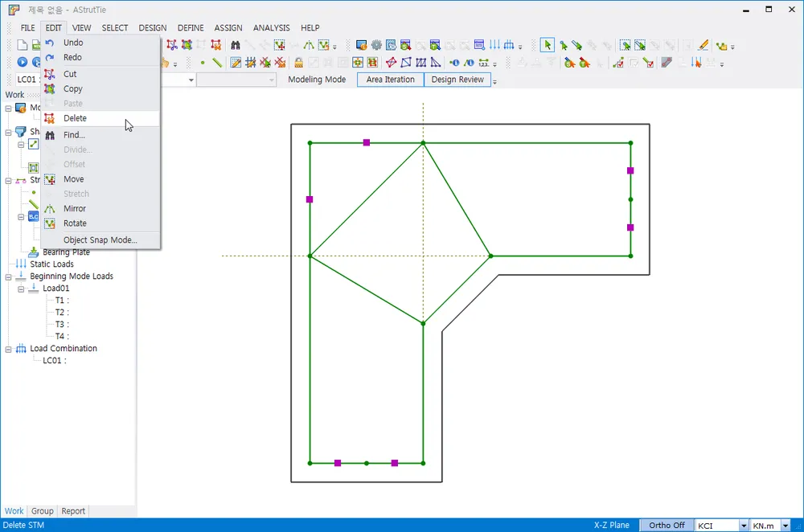Click the padlock lock icon in toolbar

[298, 63]
